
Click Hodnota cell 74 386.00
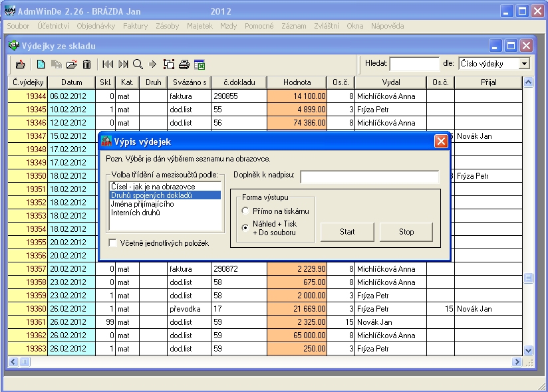click(297, 122)
